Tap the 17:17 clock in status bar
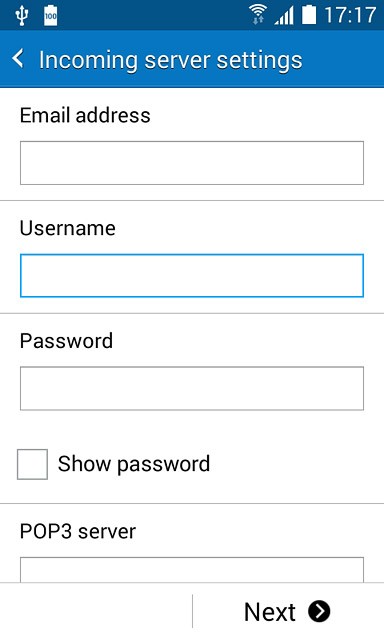This screenshot has width=384, height=640. tap(350, 16)
